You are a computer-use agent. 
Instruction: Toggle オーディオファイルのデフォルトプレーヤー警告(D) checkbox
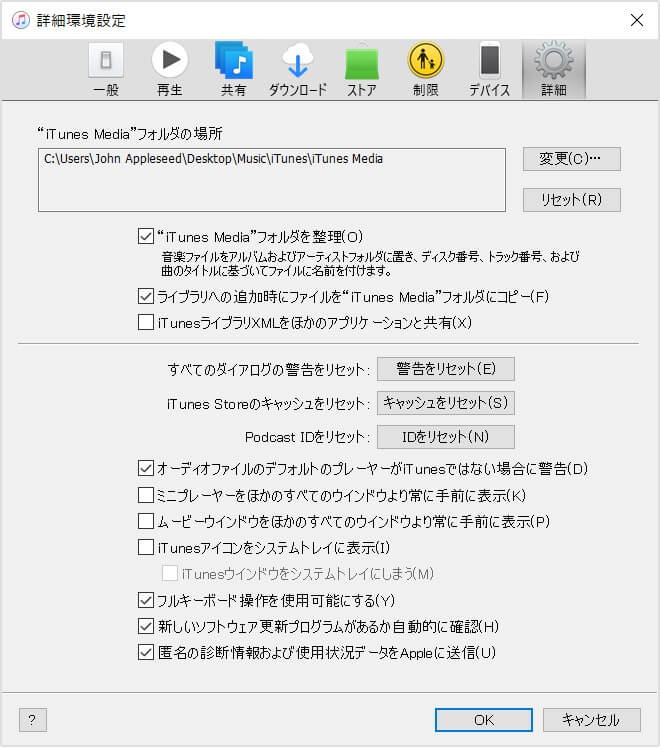tap(145, 468)
